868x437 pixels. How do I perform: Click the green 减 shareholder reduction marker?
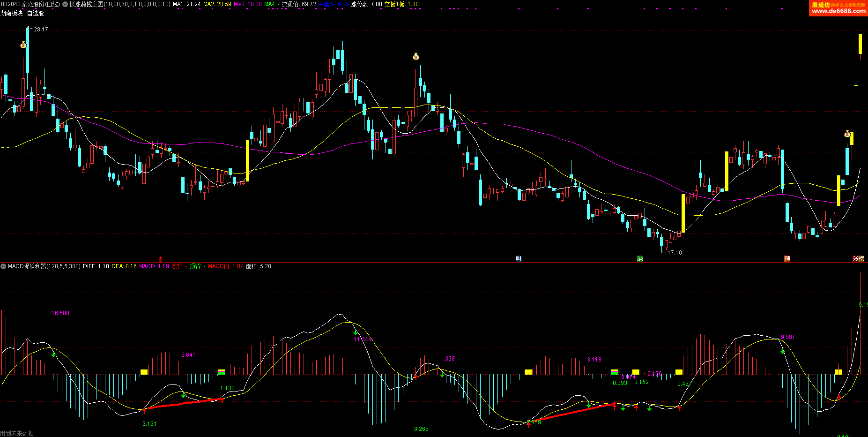640,259
